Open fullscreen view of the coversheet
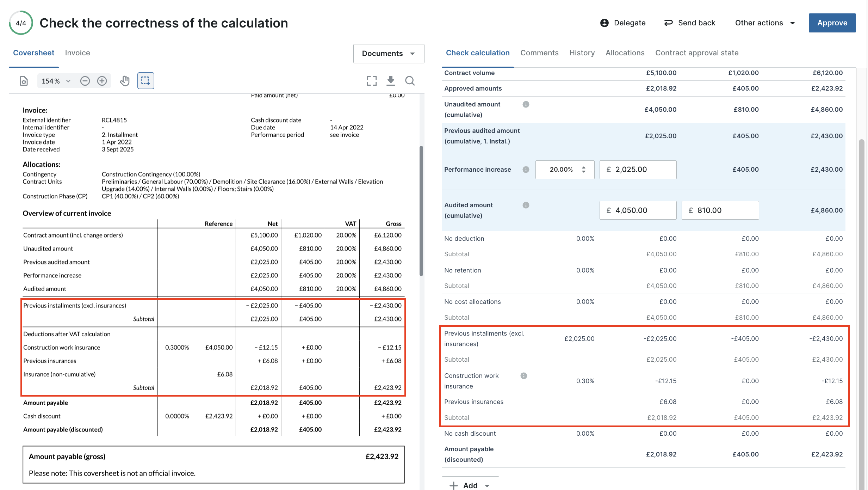Viewport: 868px width, 490px height. [x=372, y=81]
